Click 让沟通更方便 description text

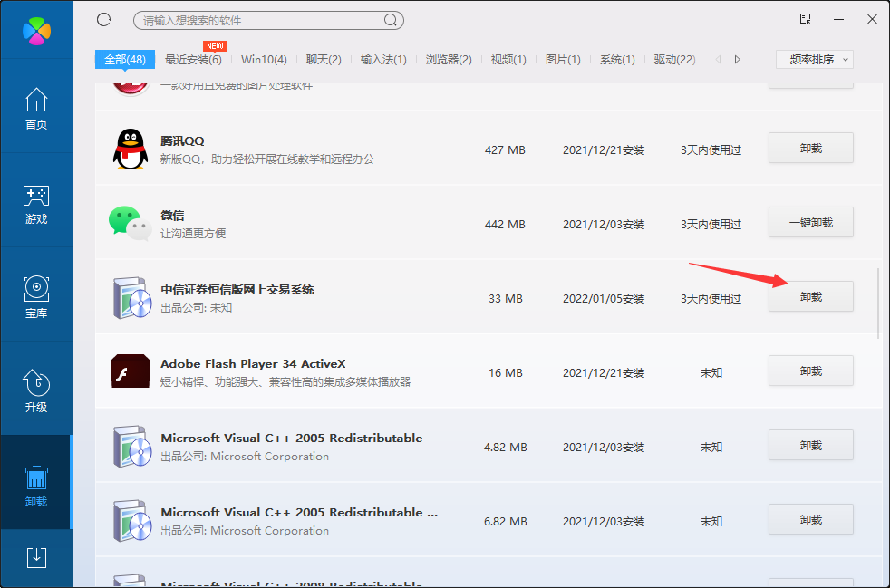pos(193,233)
